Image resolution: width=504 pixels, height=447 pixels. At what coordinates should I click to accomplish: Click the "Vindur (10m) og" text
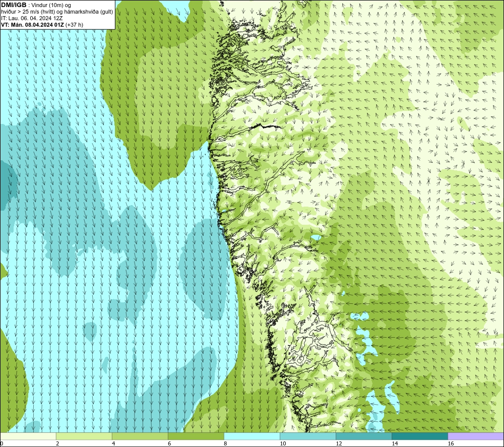point(51,6)
